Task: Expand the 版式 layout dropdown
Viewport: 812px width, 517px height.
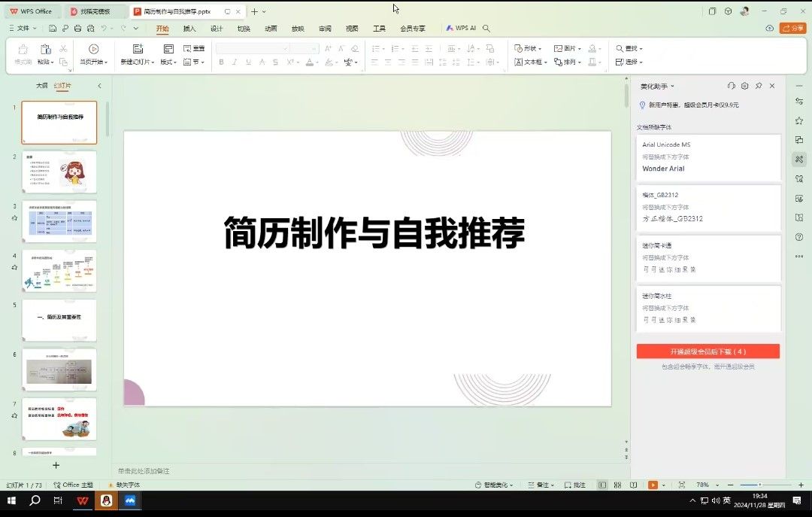Action: (x=168, y=62)
